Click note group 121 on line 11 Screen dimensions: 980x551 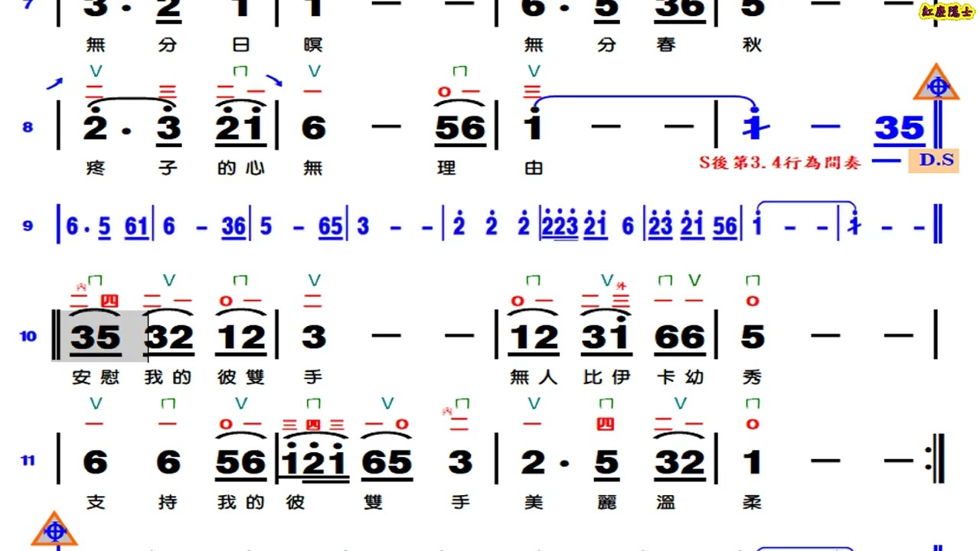tap(314, 461)
